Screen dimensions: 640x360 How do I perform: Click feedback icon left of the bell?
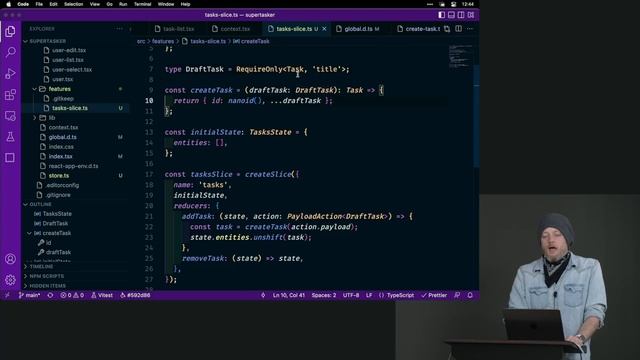pos(457,295)
